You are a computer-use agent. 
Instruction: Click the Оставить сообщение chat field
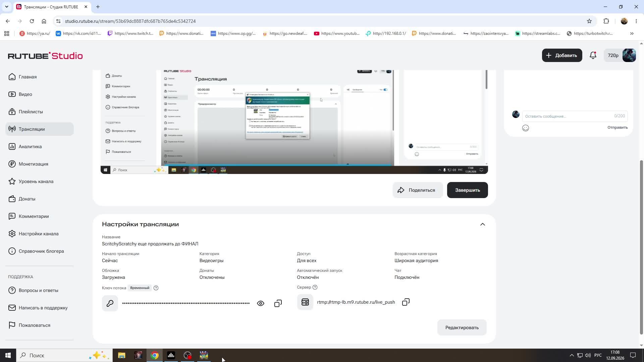pyautogui.click(x=575, y=116)
